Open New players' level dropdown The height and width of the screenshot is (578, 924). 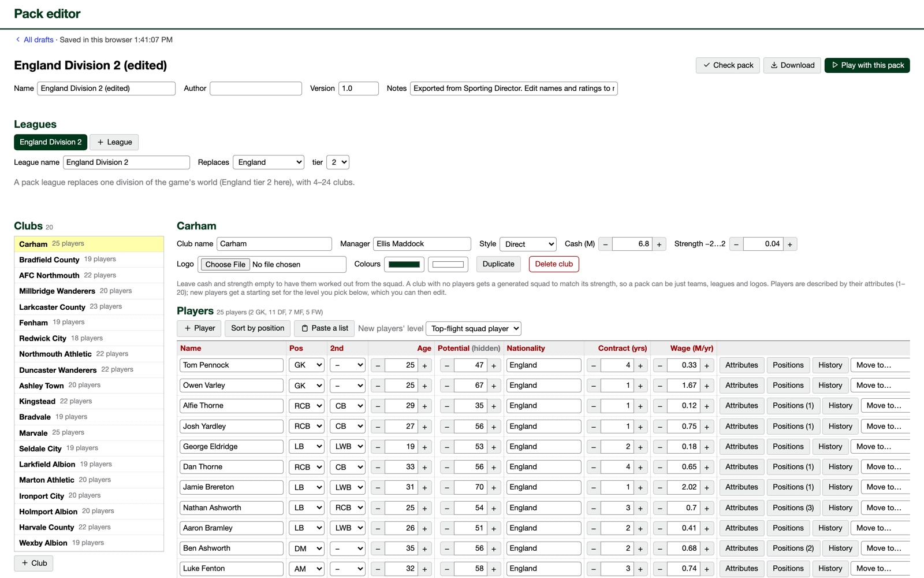pyautogui.click(x=474, y=328)
